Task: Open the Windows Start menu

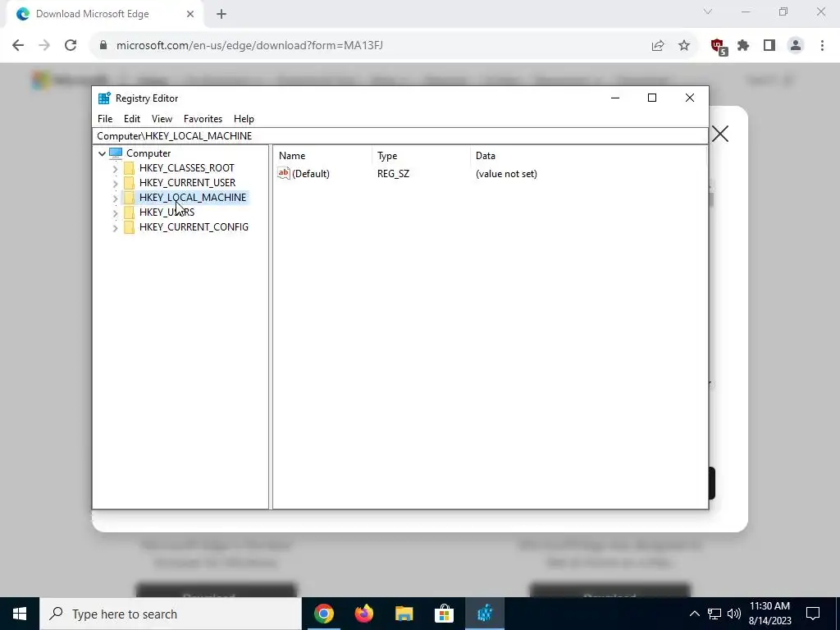Action: pos(20,614)
